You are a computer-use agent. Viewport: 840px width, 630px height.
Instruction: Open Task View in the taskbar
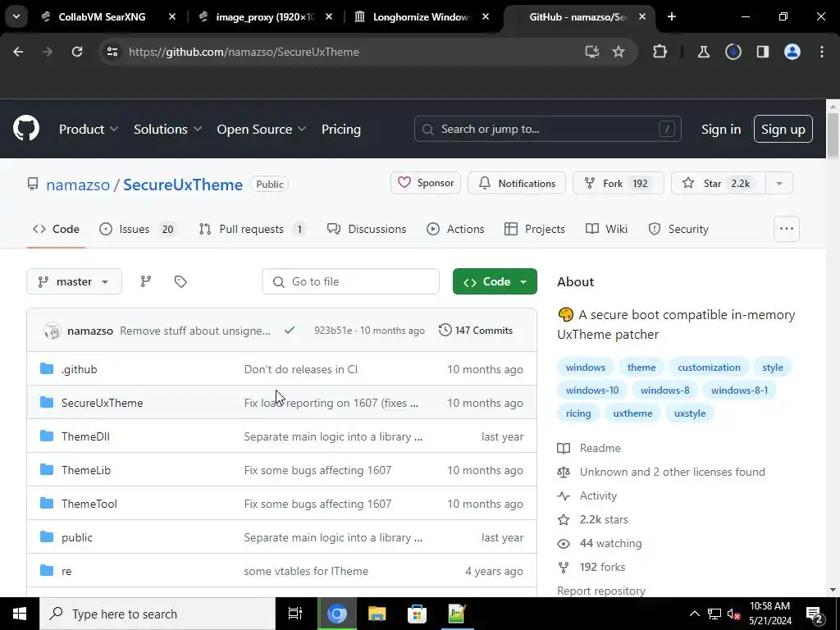click(295, 614)
